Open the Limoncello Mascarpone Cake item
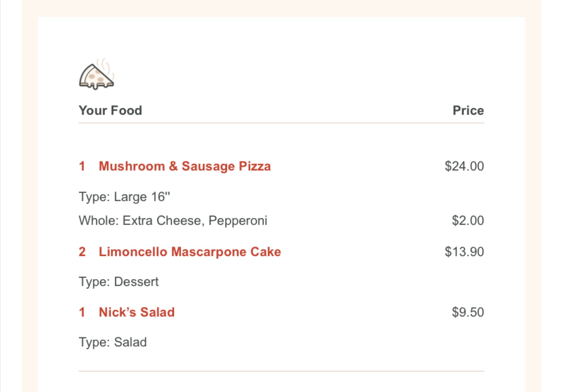563x392 pixels. point(190,252)
